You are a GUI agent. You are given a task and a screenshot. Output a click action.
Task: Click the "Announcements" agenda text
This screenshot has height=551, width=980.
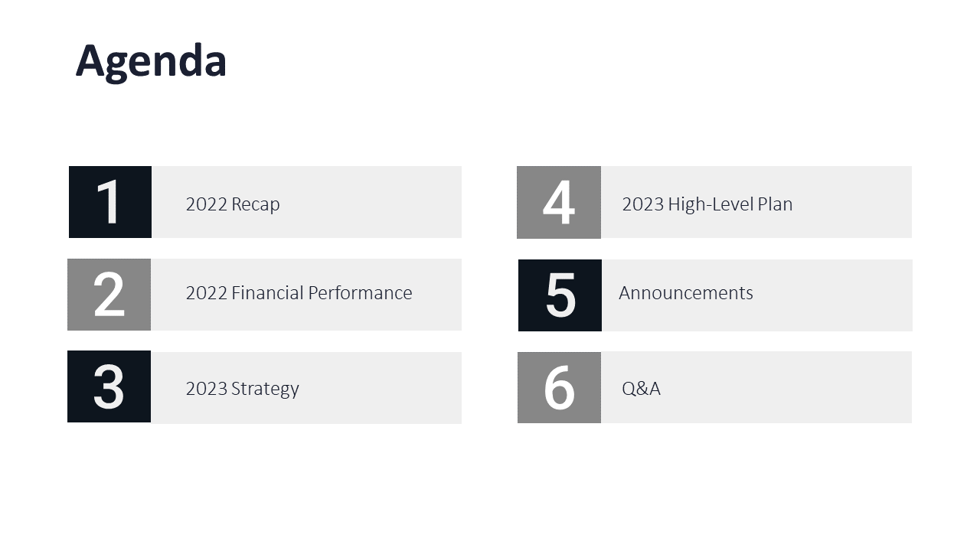click(x=685, y=293)
